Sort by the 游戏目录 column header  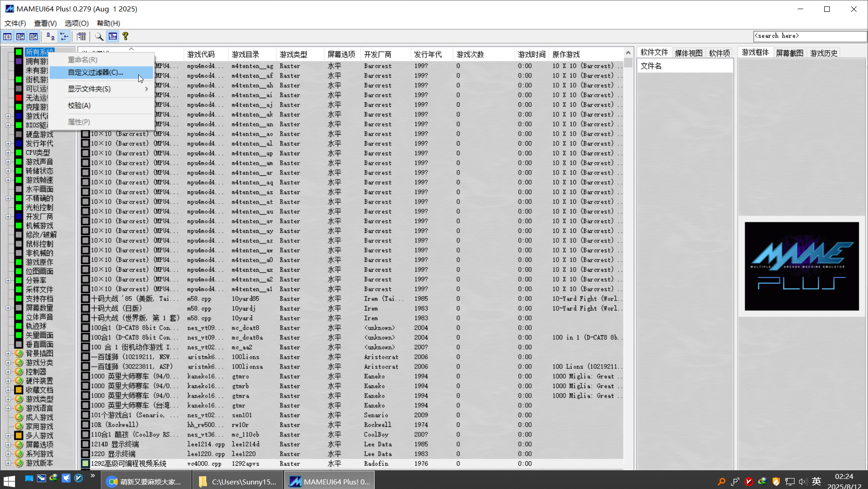(x=252, y=54)
